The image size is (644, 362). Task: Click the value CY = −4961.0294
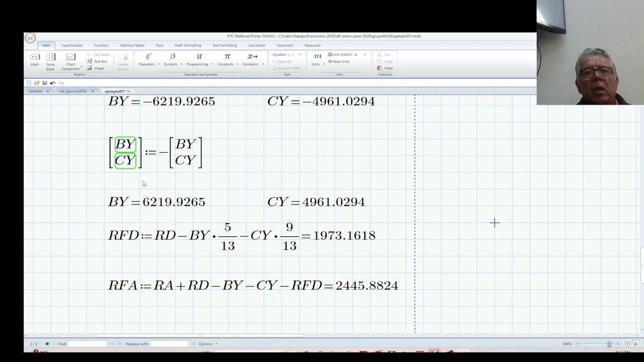point(321,102)
